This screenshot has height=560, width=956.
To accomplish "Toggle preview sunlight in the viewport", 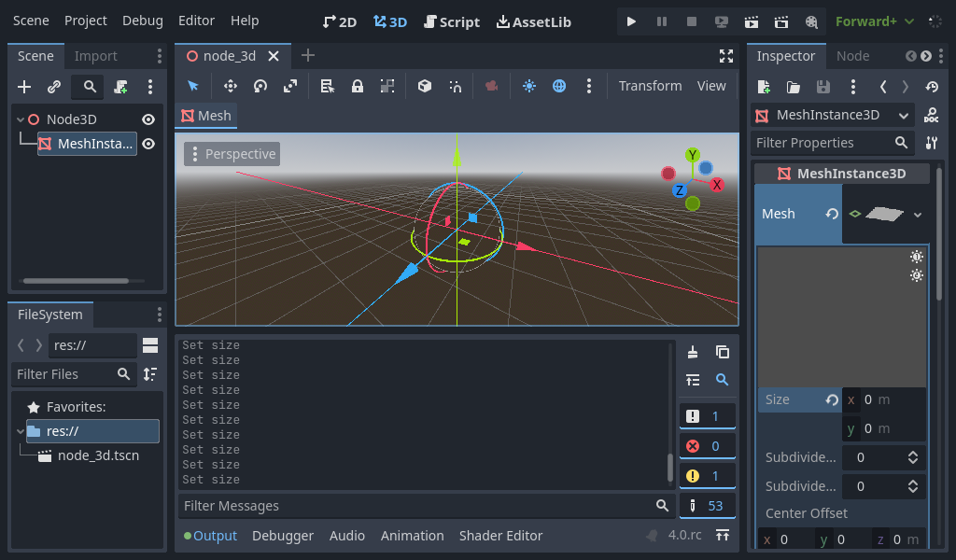I will [529, 86].
